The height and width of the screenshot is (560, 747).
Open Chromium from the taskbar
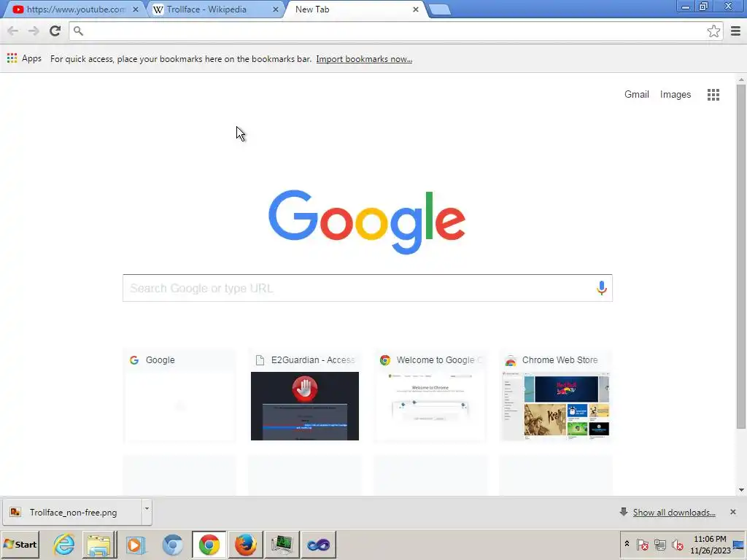tap(172, 544)
